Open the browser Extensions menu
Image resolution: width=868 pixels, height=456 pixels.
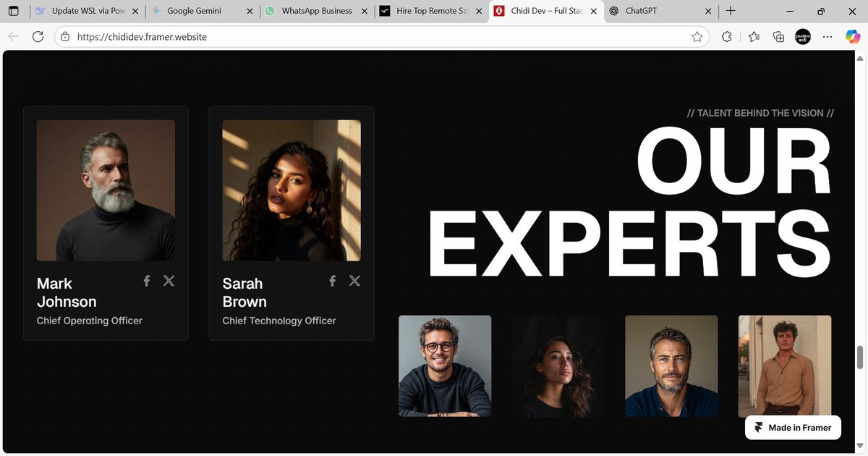tap(727, 37)
